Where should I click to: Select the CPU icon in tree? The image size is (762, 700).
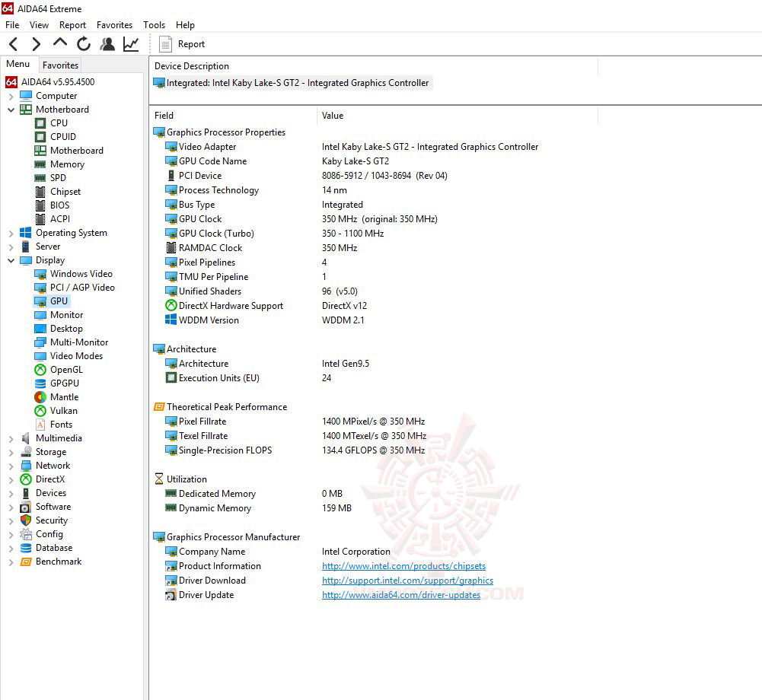40,123
